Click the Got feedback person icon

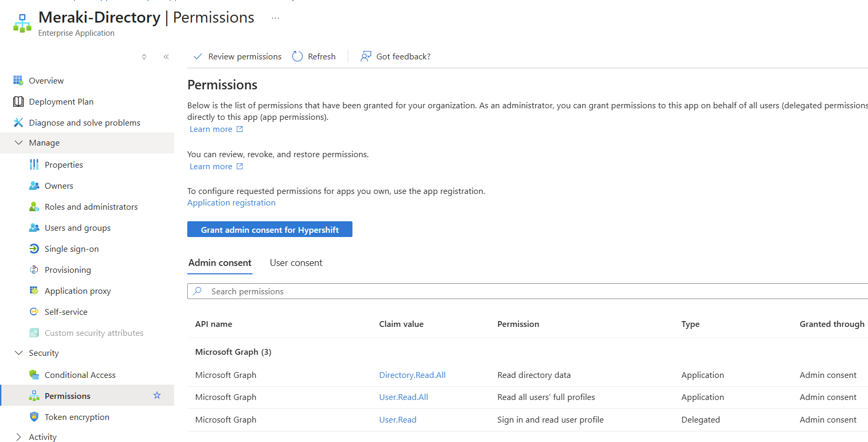(x=366, y=56)
